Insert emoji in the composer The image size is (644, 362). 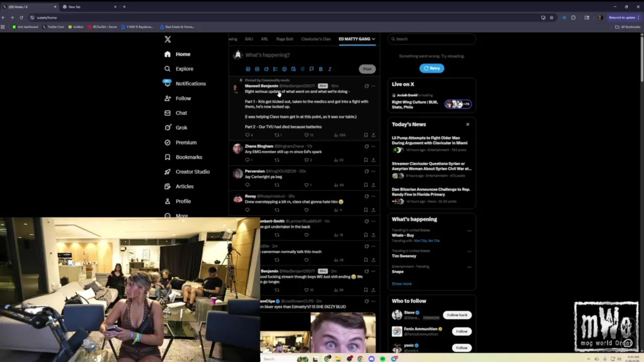284,69
